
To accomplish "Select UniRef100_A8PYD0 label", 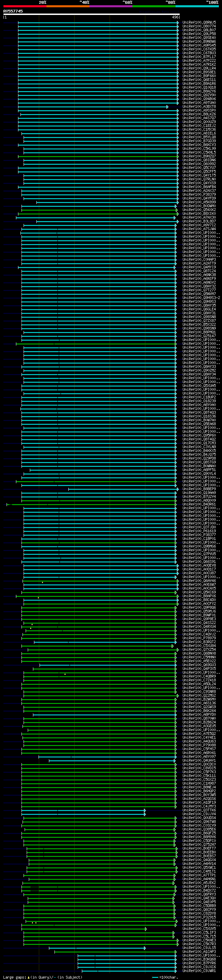I will 199,714.
